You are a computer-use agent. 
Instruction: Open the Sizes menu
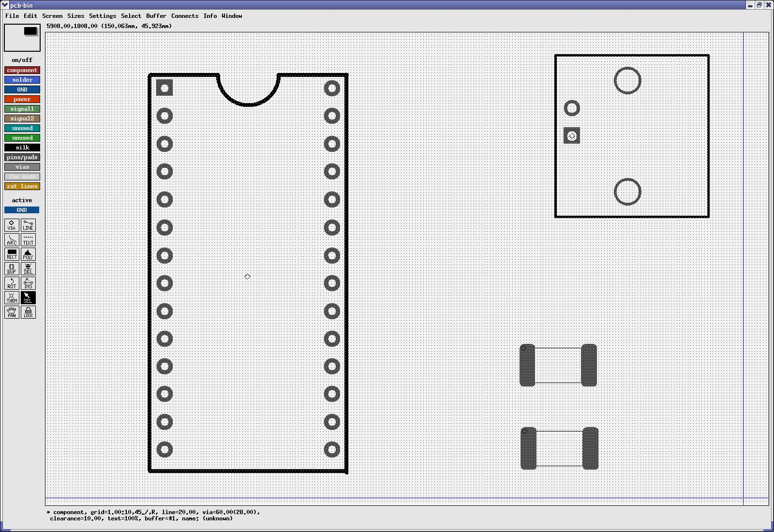(75, 16)
